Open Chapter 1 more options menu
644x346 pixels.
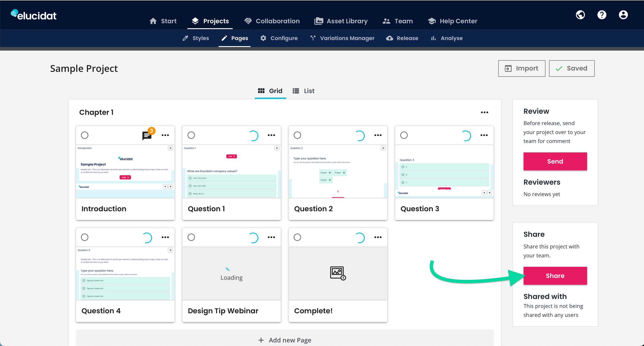[x=484, y=113]
